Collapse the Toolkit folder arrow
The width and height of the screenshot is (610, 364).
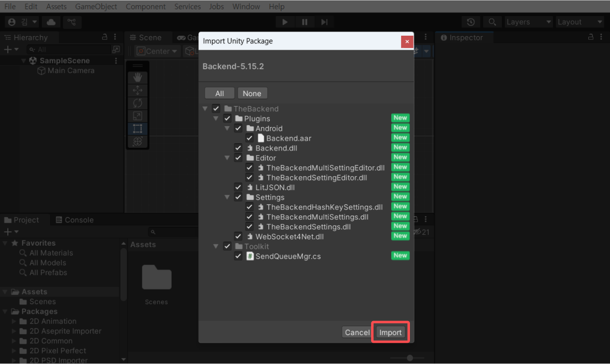(x=216, y=247)
